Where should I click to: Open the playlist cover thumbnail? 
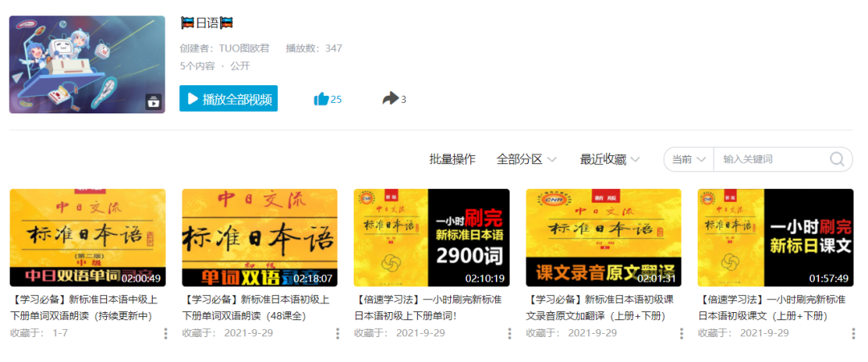pyautogui.click(x=87, y=64)
